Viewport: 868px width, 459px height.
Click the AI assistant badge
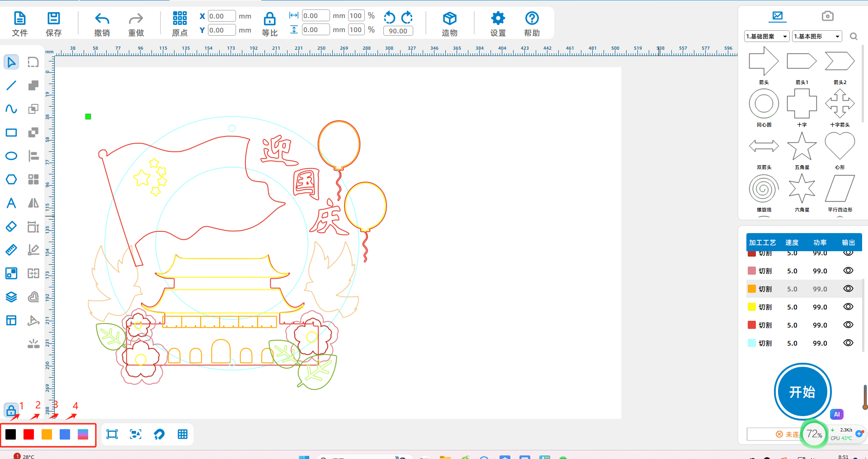[837, 414]
